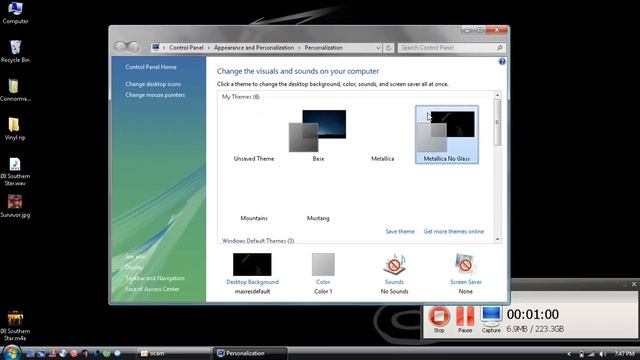Click the My Themes (6) group header

coord(240,97)
